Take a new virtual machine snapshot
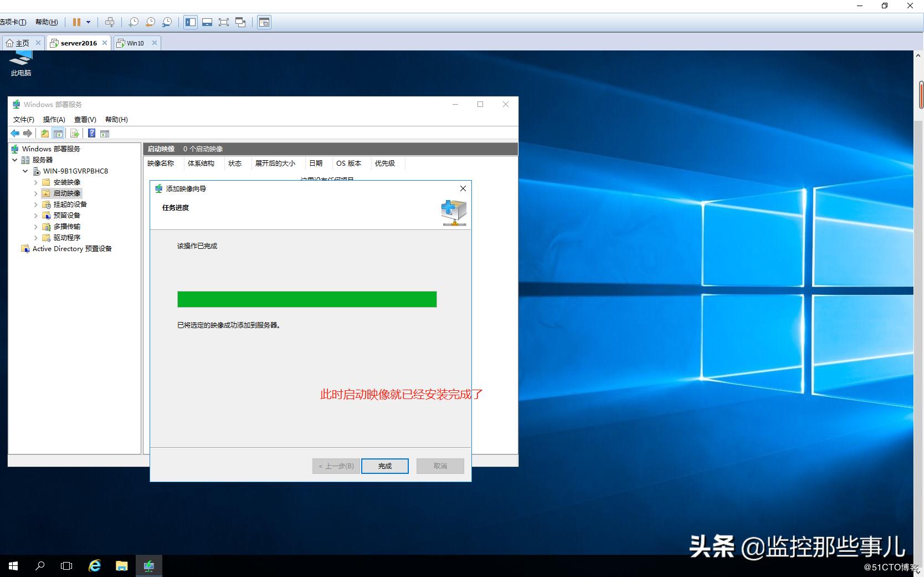Screen dimensions: 924x577 [x=133, y=22]
